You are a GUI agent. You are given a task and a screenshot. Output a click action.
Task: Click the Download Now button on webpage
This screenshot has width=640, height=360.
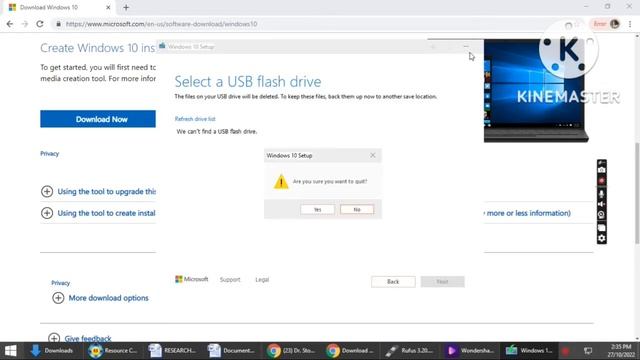[x=98, y=119]
